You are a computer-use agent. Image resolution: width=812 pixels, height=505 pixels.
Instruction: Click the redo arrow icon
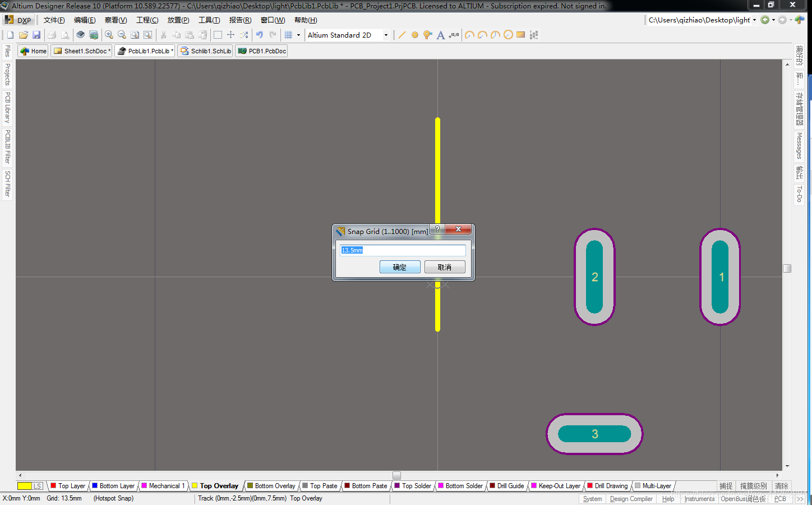click(273, 35)
